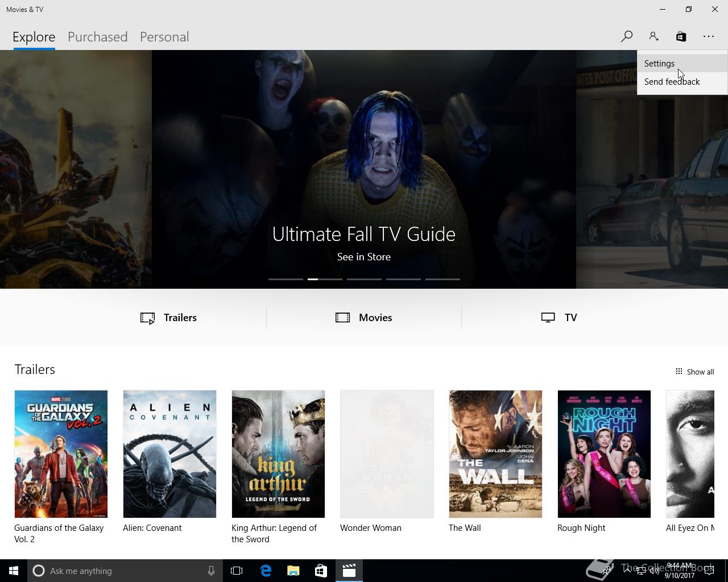728x582 pixels.
Task: Launch Microsoft Edge from taskbar
Action: pos(265,571)
